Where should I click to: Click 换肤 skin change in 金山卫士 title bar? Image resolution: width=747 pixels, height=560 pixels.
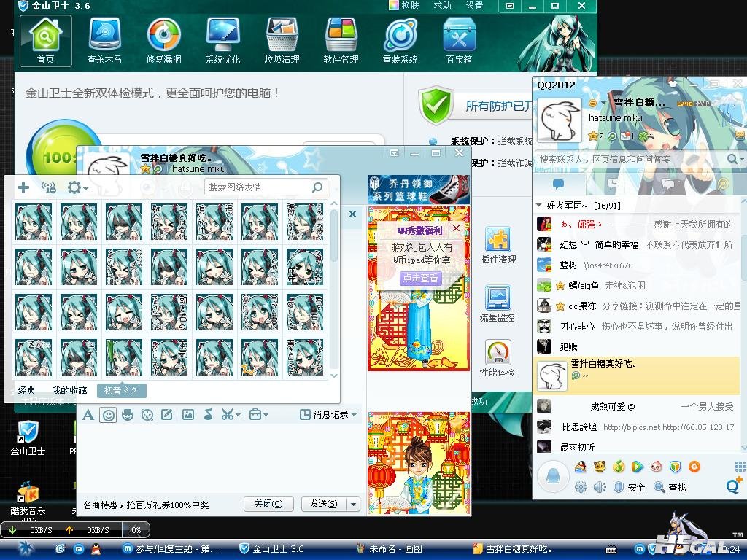point(404,6)
